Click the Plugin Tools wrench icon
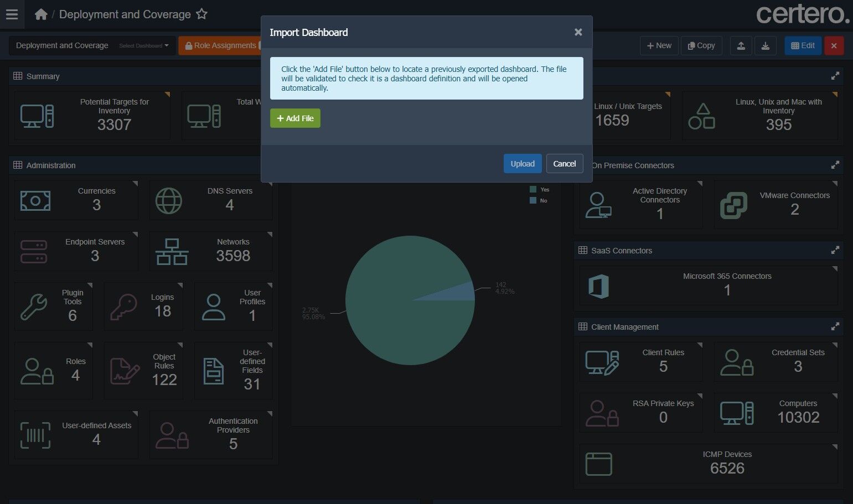Viewport: 853px width, 504px height. (x=34, y=307)
